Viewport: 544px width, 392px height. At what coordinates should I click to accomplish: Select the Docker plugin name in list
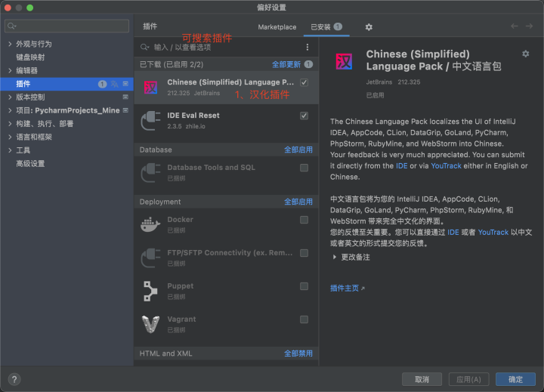(180, 219)
